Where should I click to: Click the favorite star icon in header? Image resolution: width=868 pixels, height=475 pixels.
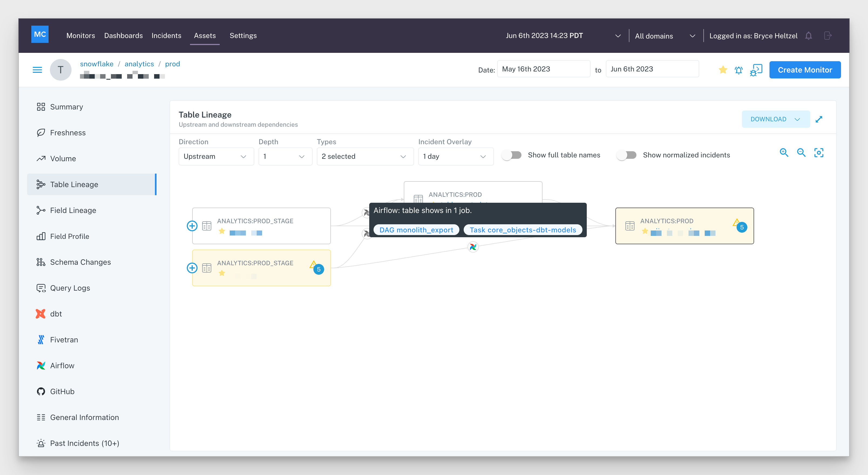[723, 70]
